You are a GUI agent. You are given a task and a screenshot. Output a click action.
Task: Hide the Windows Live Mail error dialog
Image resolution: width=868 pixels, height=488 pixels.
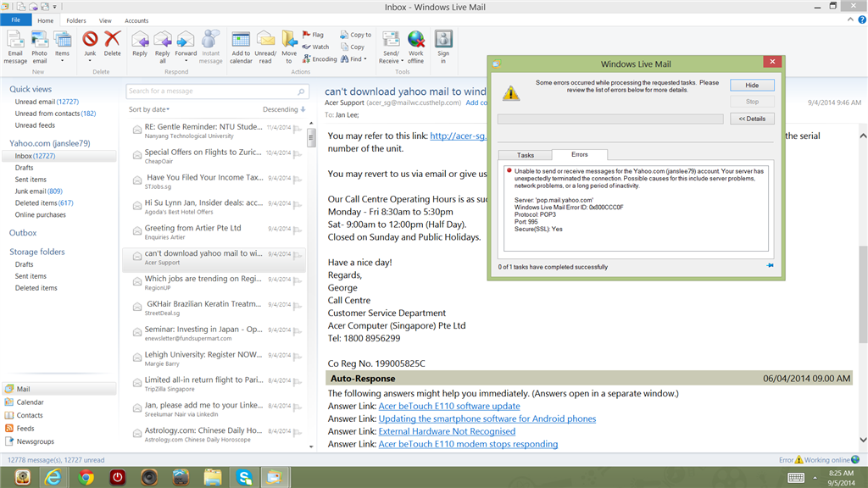coord(752,86)
